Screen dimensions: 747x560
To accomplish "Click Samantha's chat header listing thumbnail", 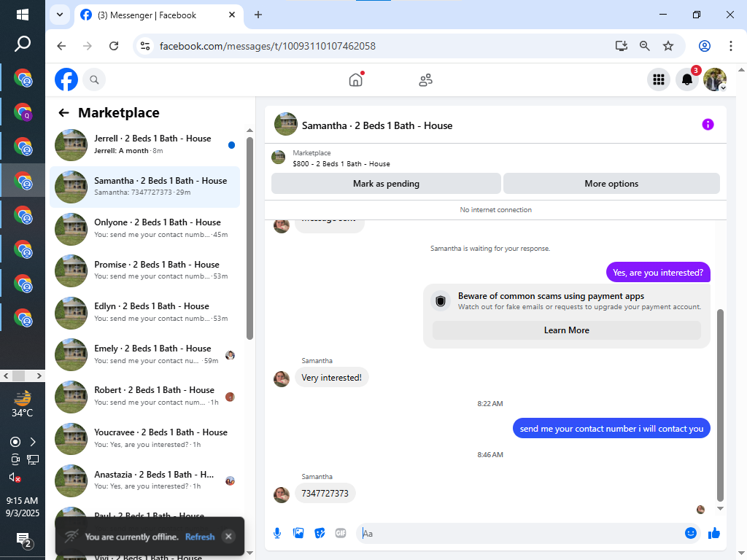I will point(286,124).
